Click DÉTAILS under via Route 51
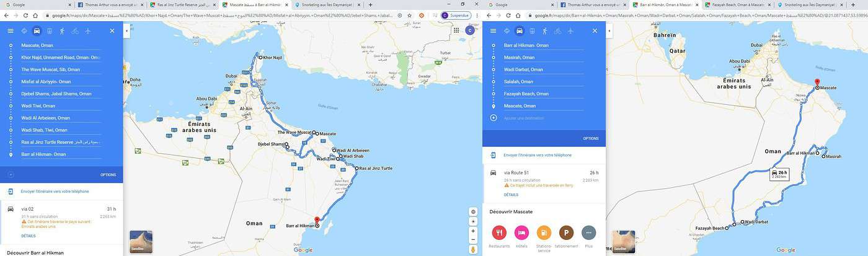 pyautogui.click(x=511, y=195)
